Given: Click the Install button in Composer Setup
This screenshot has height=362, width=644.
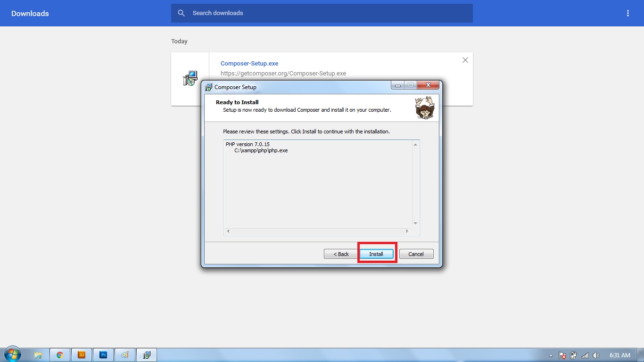Looking at the screenshot, I should (376, 254).
